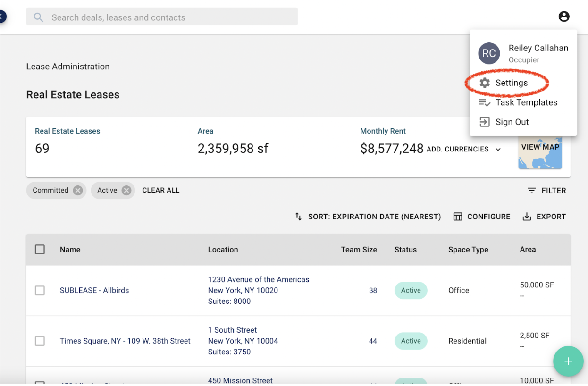The image size is (588, 386).
Task: Remove the Committed filter chip
Action: [x=78, y=190]
